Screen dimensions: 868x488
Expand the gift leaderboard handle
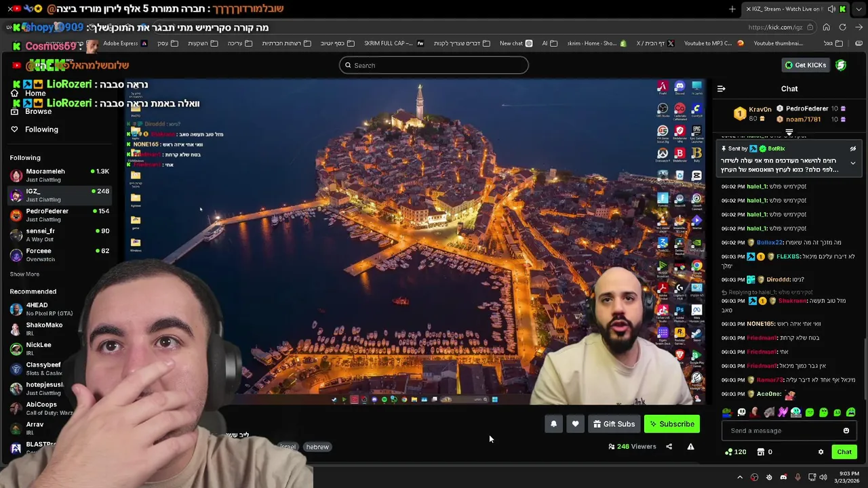coord(789,132)
